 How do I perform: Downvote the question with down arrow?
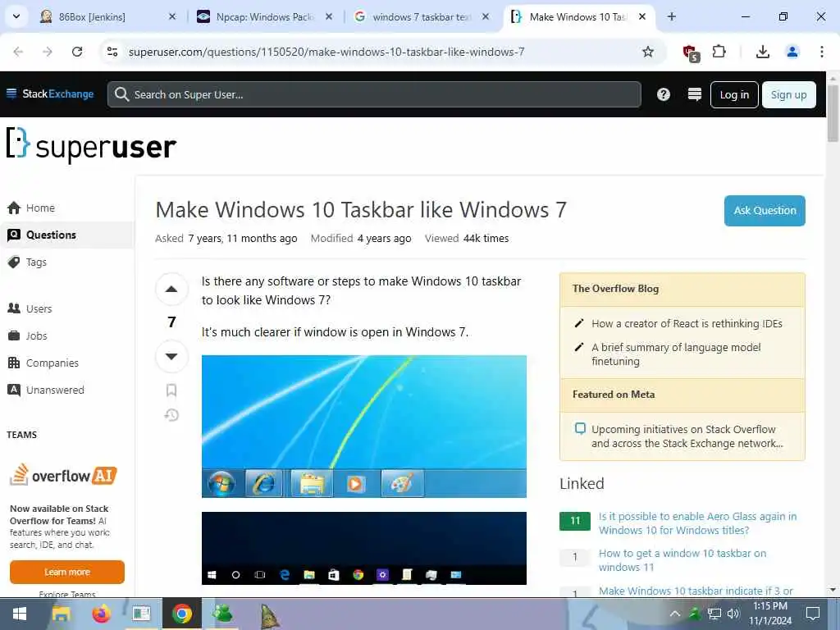coord(171,356)
